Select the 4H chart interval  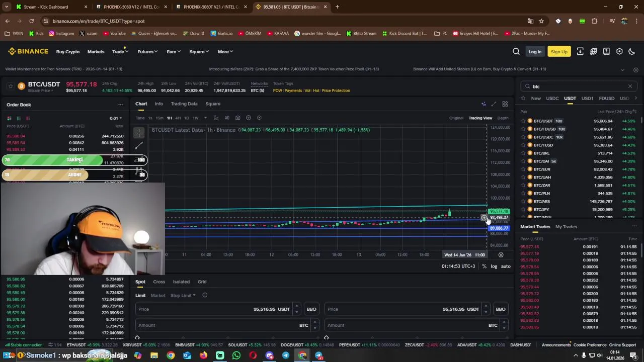point(178,118)
